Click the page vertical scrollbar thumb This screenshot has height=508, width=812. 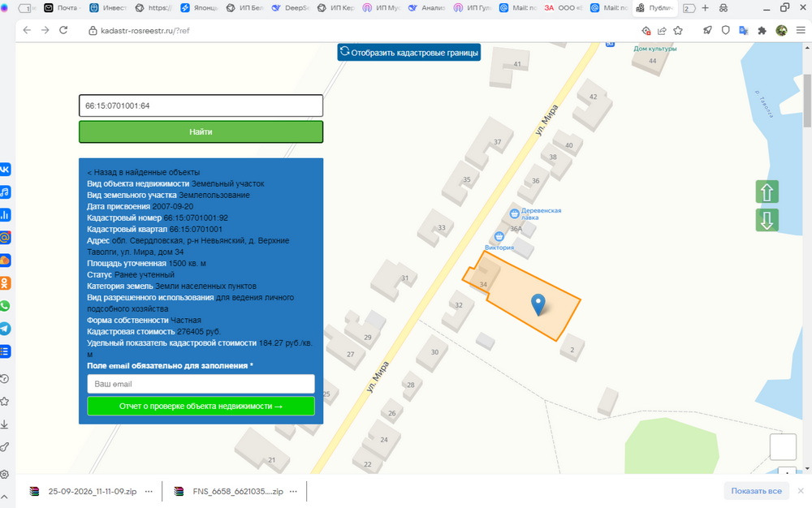[x=807, y=101]
